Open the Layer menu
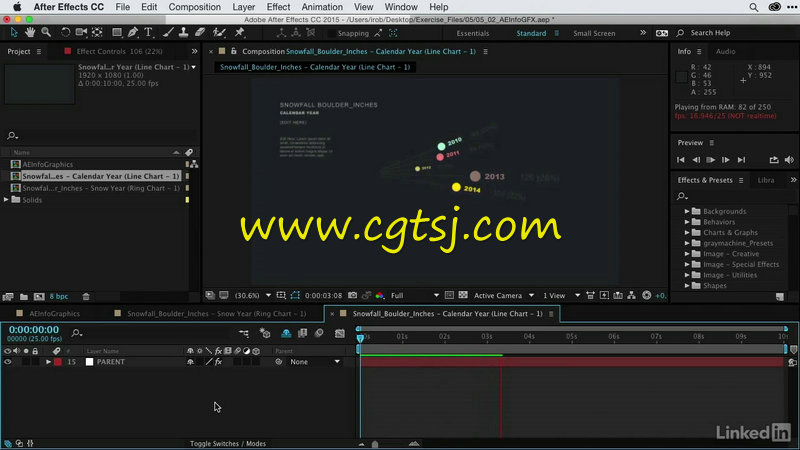 pos(243,7)
